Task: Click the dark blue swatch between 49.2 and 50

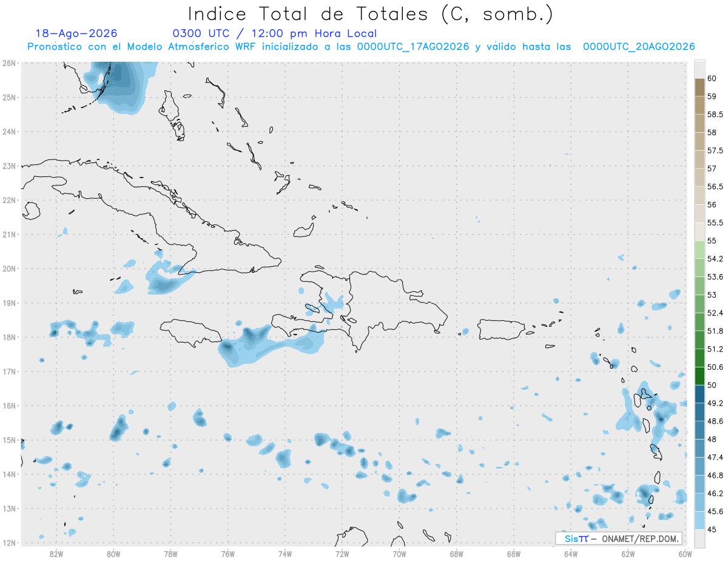Action: click(699, 394)
